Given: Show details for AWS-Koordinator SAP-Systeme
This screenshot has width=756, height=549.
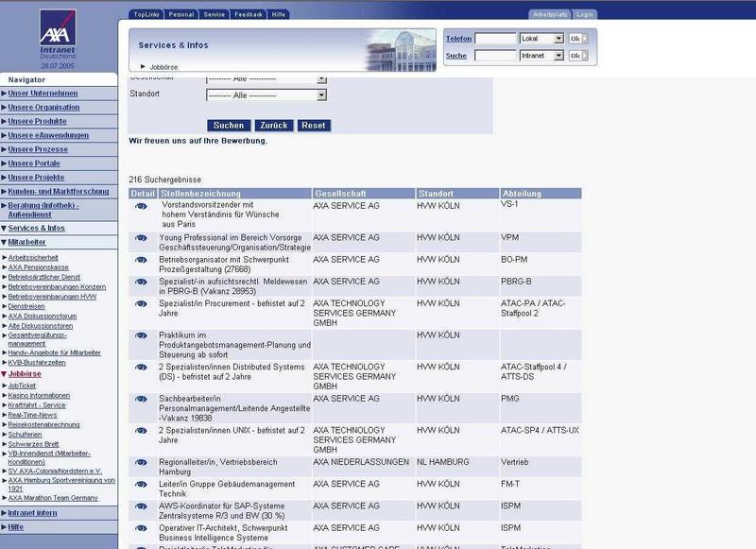Looking at the screenshot, I should [141, 506].
